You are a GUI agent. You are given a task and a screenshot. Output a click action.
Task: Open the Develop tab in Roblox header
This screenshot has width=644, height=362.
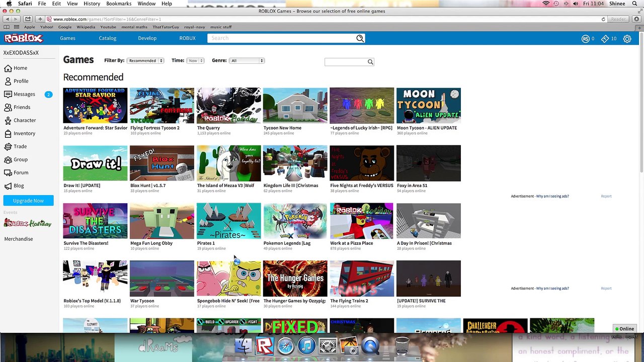(147, 38)
